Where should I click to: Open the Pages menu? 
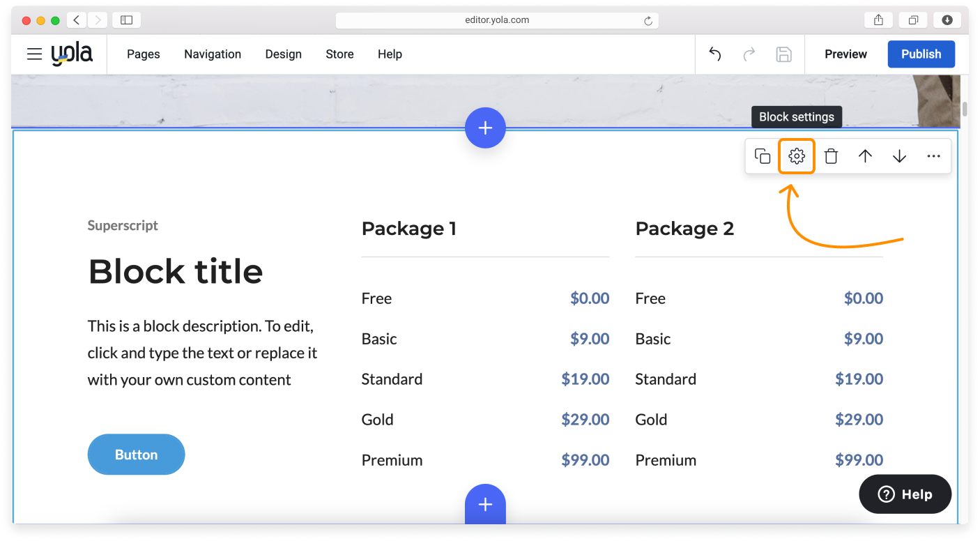143,54
